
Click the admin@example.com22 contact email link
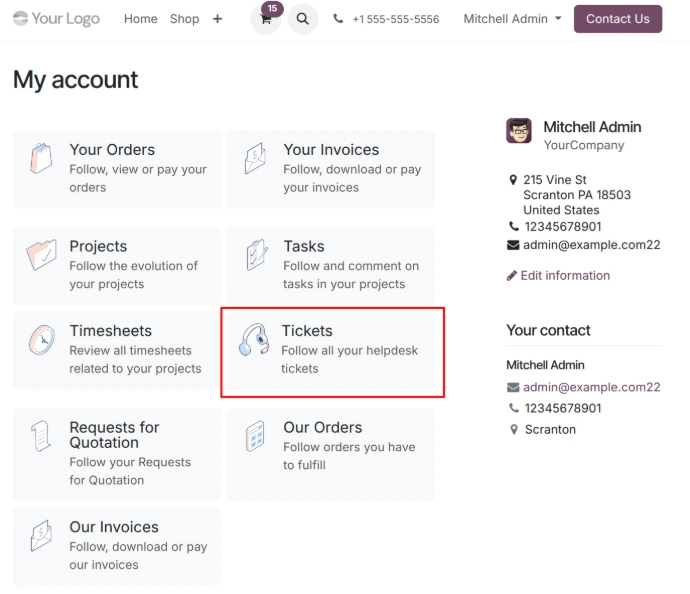[x=591, y=387]
